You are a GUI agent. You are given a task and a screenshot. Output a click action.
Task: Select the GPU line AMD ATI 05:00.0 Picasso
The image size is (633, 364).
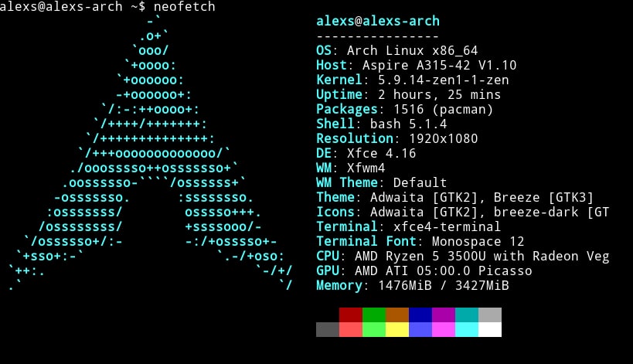[424, 270]
